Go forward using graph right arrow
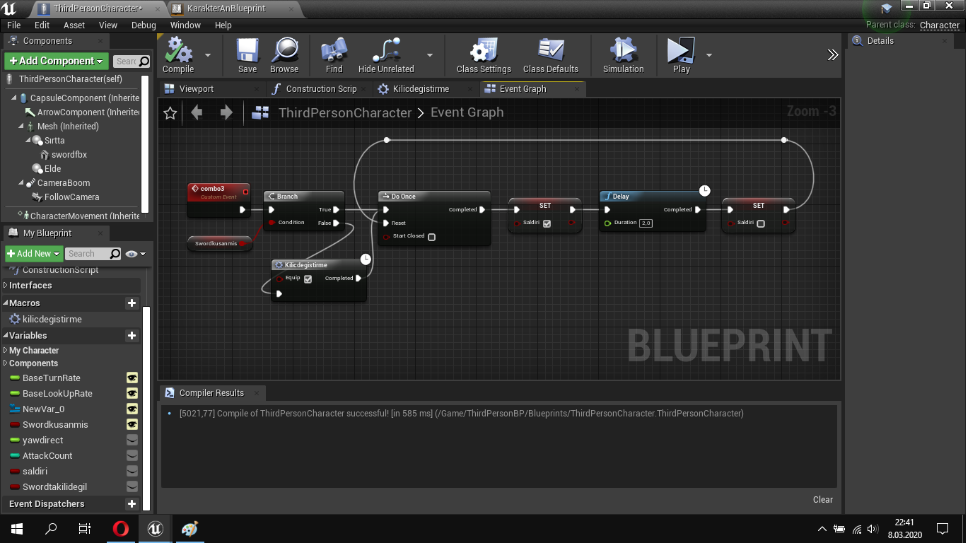 [x=226, y=112]
